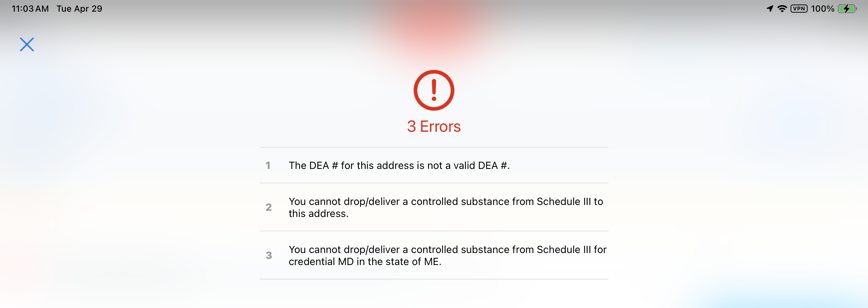Viewport: 868px width, 308px height.
Task: Select the number 3 error marker
Action: (269, 255)
